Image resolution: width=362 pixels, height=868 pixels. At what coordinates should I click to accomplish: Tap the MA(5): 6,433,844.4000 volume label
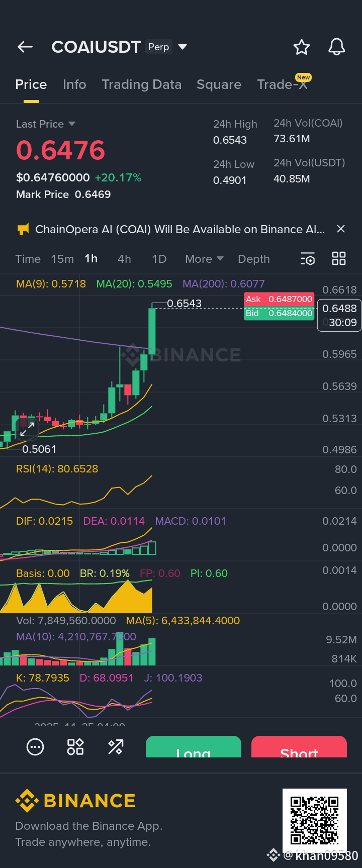(183, 621)
